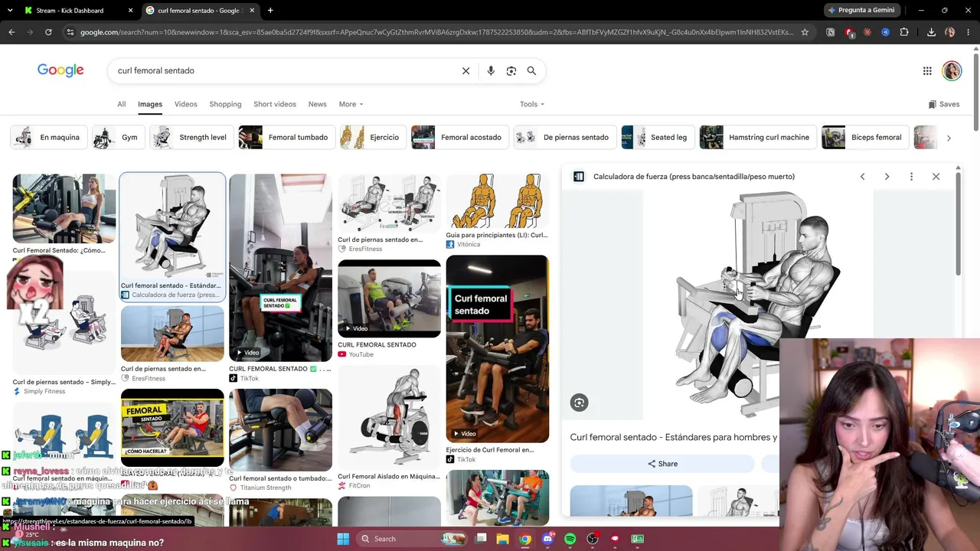Filter by the Seated leg chip
The image size is (980, 551).
[x=657, y=138]
